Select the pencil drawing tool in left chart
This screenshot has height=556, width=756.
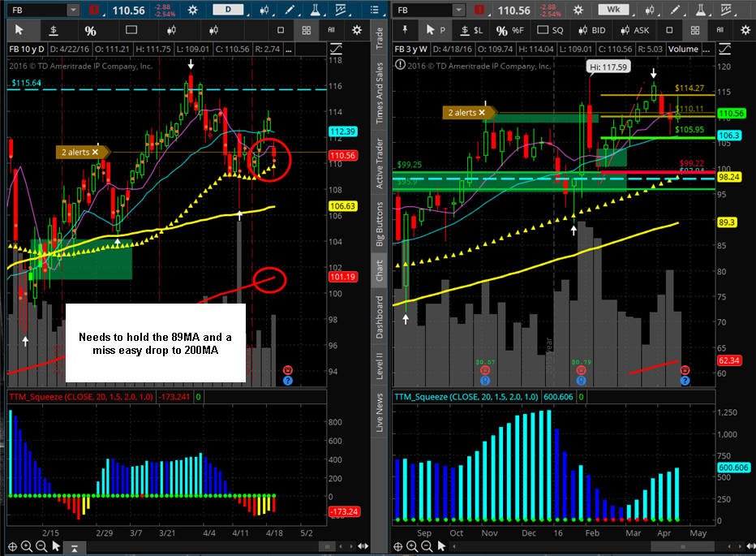point(290,10)
